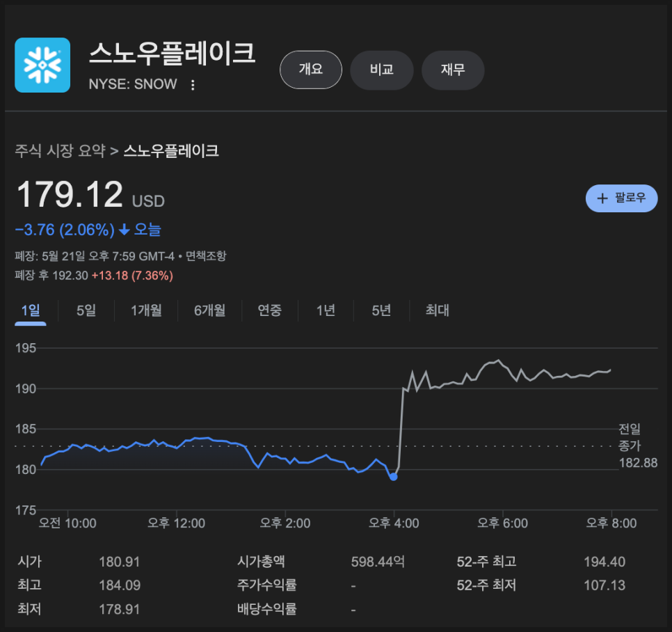Screen dimensions: 672x632
Task: Click the 오후 8:00 time axis label
Action: pyautogui.click(x=611, y=523)
